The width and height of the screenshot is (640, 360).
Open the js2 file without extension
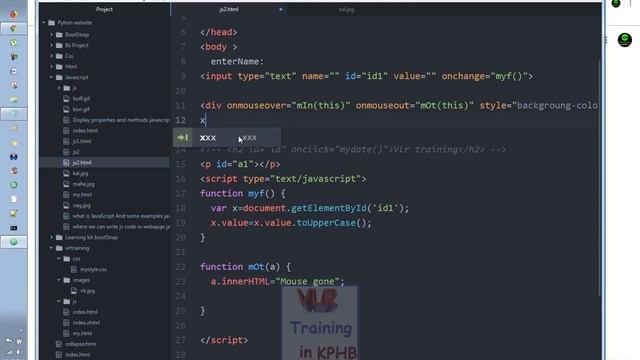pos(76,152)
